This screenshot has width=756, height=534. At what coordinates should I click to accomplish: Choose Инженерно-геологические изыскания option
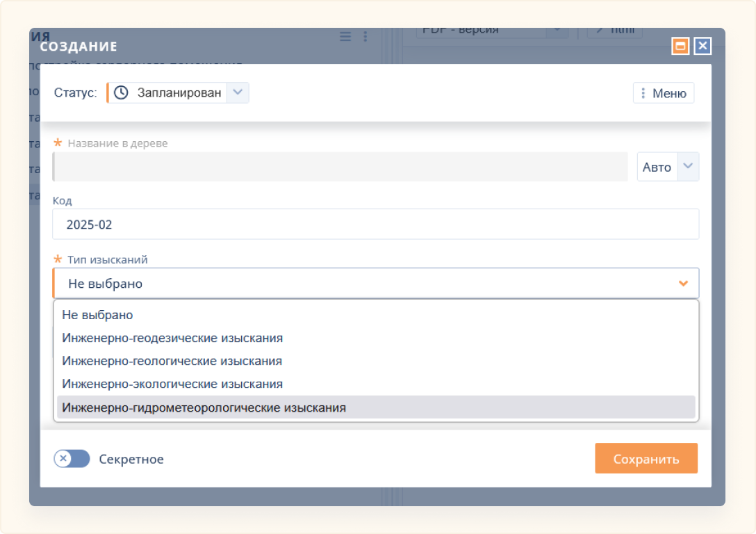click(172, 361)
